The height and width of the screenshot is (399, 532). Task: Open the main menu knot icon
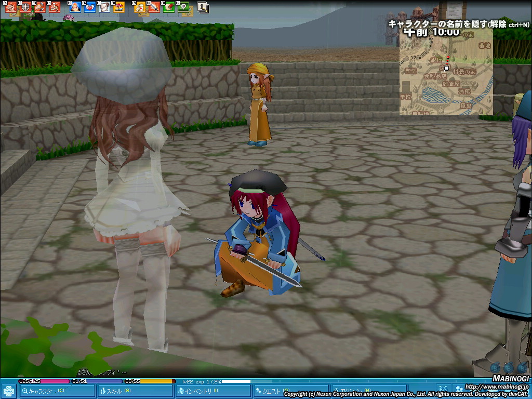point(8,392)
